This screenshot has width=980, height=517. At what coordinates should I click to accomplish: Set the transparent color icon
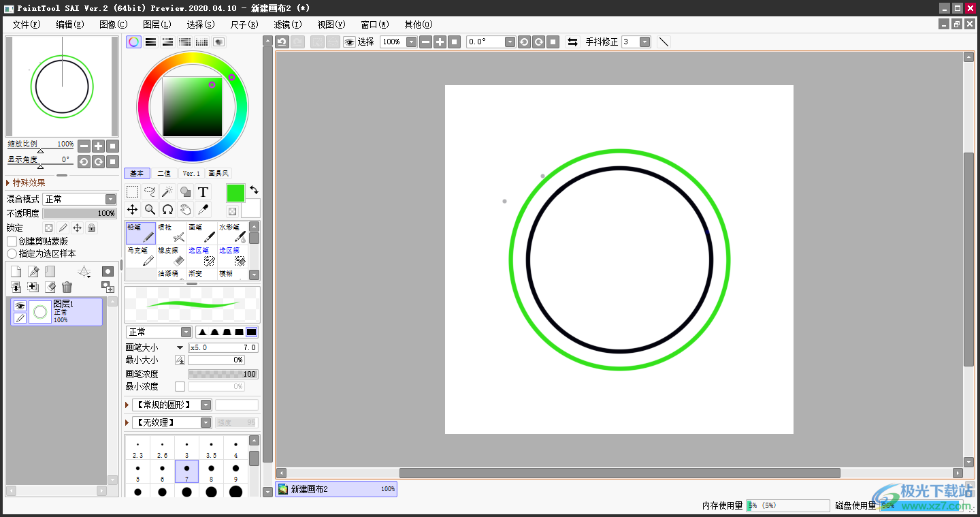(232, 211)
